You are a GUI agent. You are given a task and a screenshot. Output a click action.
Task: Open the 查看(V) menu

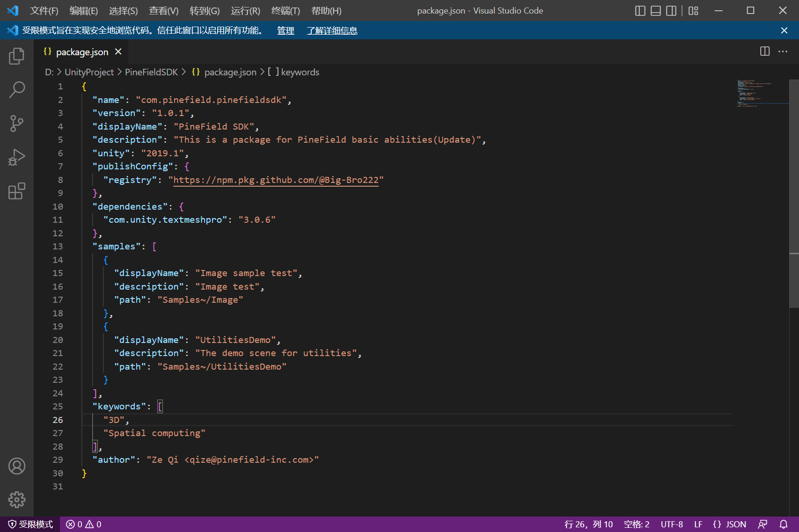click(x=164, y=11)
